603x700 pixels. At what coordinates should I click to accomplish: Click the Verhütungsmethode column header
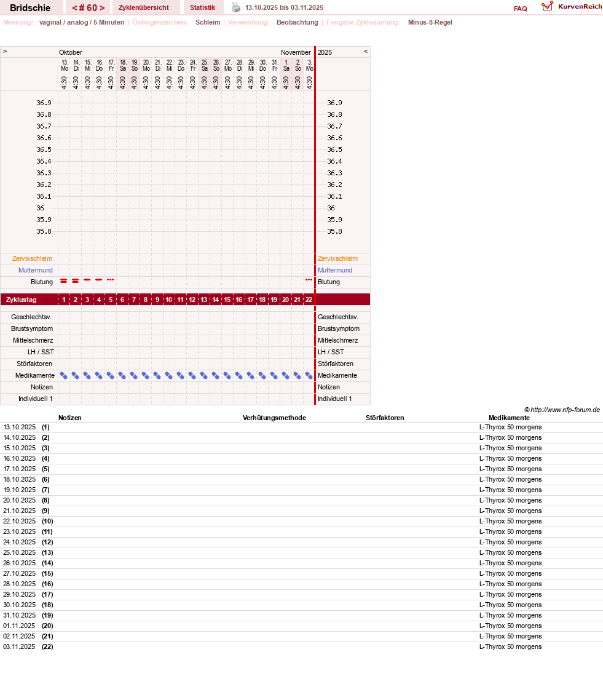(274, 418)
